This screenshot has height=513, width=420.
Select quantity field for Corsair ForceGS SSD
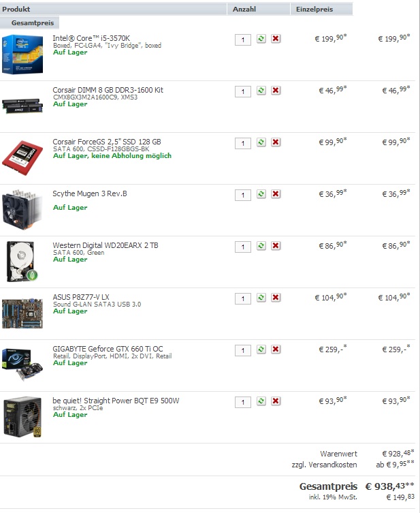243,143
